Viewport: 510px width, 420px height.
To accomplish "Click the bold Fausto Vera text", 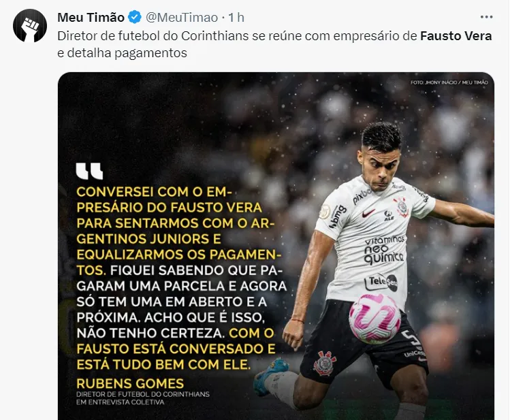I will 456,36.
